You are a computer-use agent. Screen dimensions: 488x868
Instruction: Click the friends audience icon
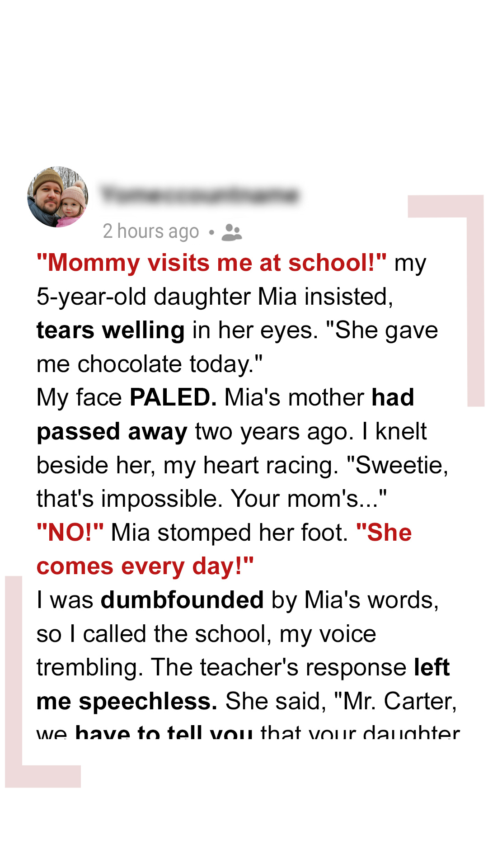pyautogui.click(x=232, y=232)
